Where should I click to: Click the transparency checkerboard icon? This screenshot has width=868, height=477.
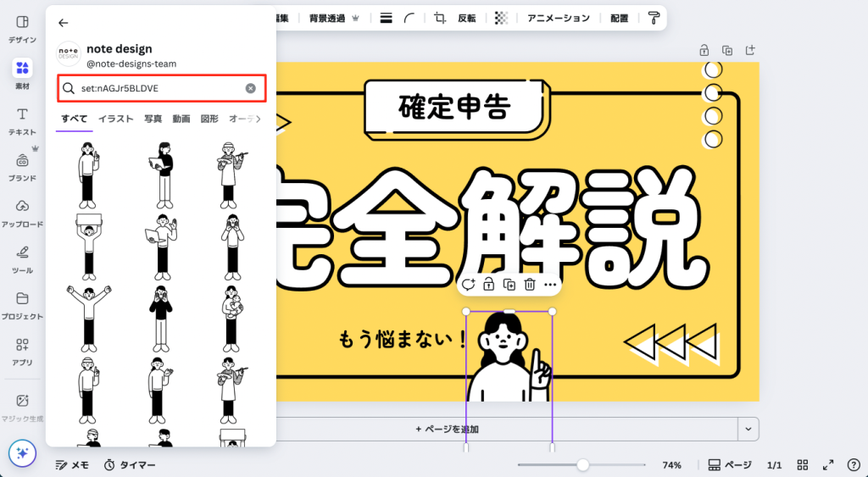(x=501, y=18)
